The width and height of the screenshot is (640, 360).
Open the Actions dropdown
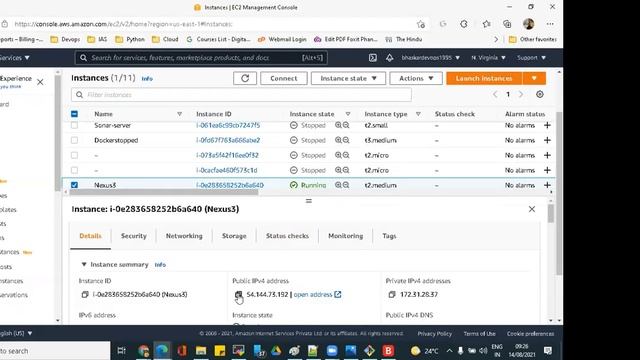pos(416,78)
